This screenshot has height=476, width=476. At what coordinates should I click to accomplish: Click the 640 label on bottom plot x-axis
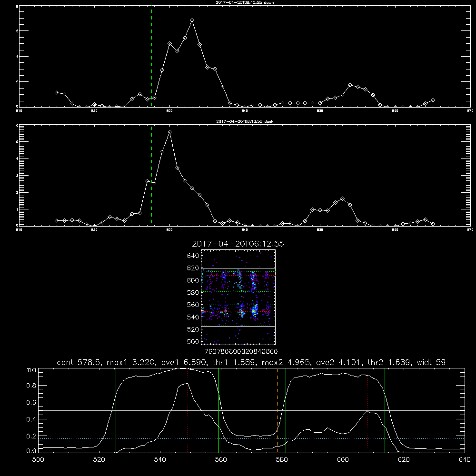[465, 459]
